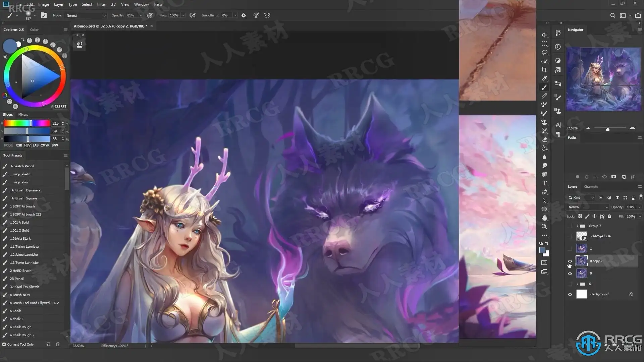Expand the Group 7 layer folder
This screenshot has width=644, height=362.
pos(577,226)
